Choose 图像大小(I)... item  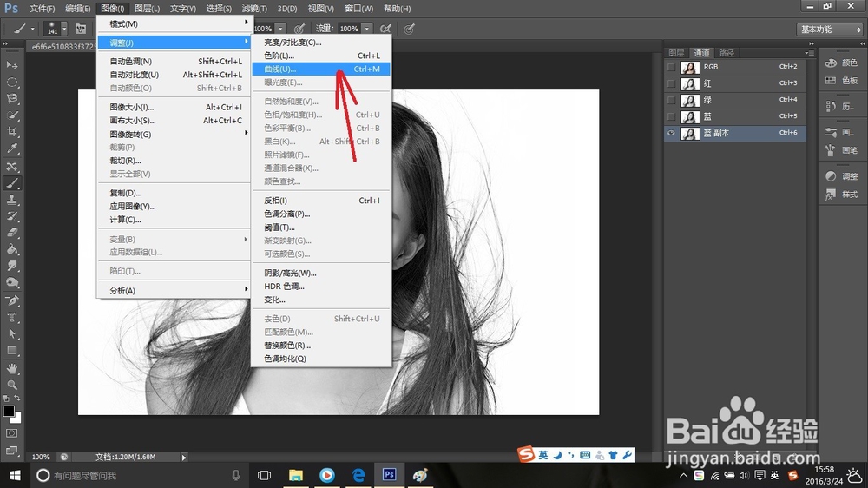click(174, 107)
